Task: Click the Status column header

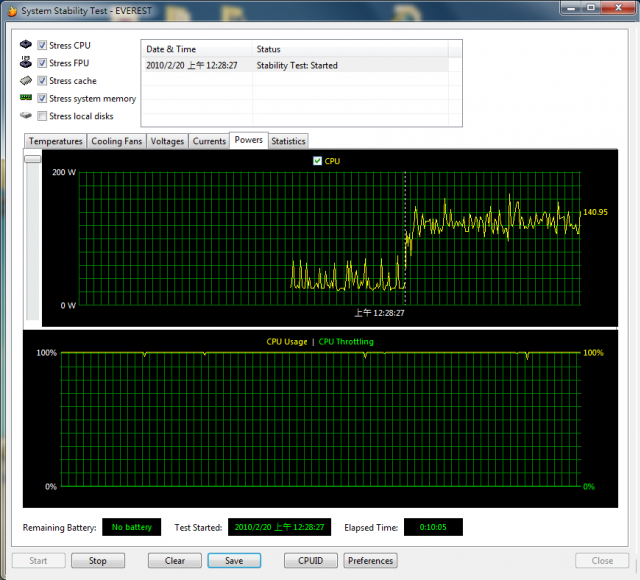Action: point(350,49)
